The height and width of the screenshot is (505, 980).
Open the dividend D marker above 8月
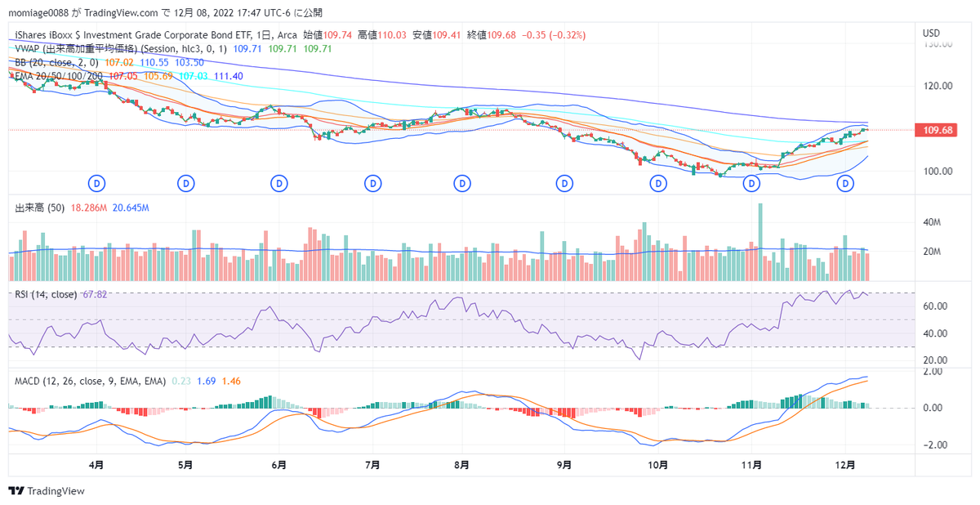click(x=463, y=184)
